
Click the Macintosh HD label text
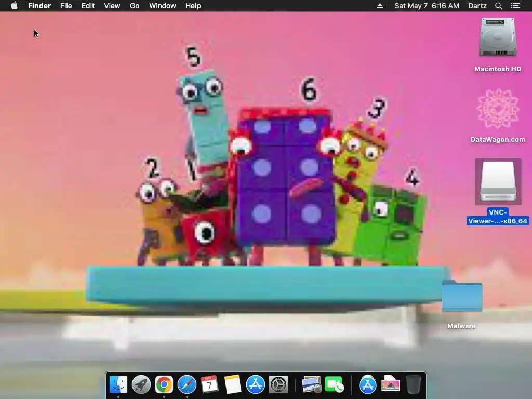tap(498, 69)
